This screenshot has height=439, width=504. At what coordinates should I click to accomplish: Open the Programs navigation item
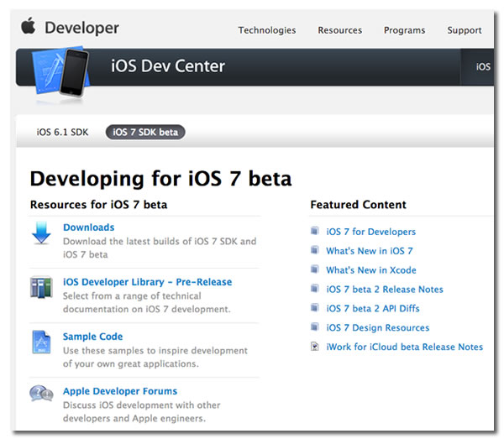click(404, 30)
